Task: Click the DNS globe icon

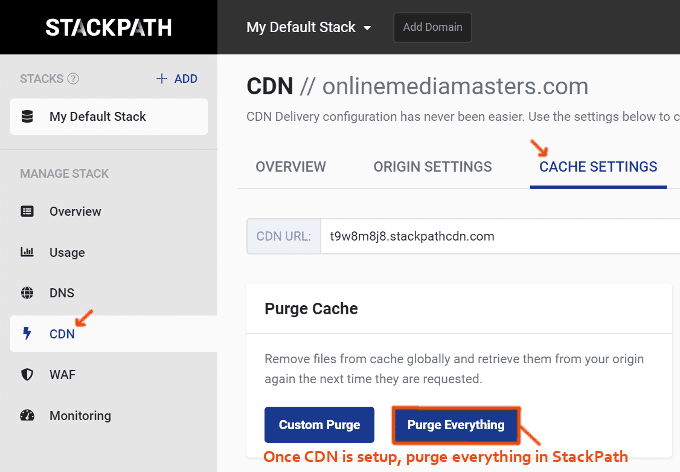Action: 27,293
